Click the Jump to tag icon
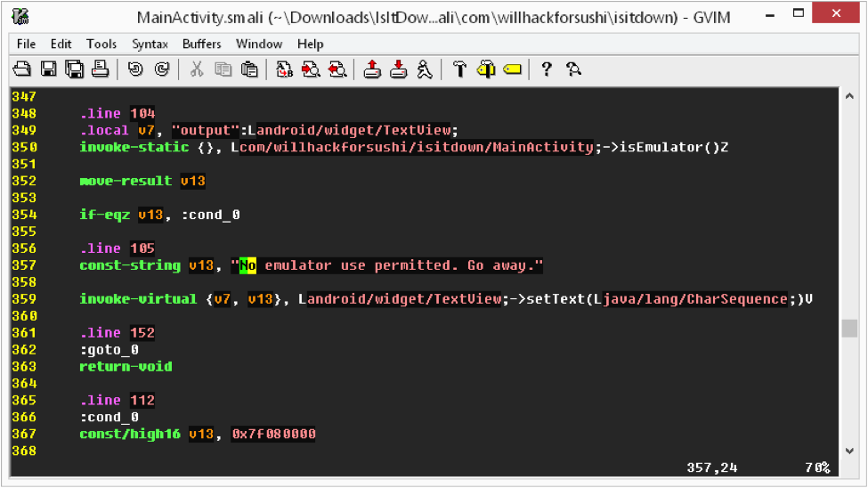The width and height of the screenshot is (868, 488). (513, 69)
